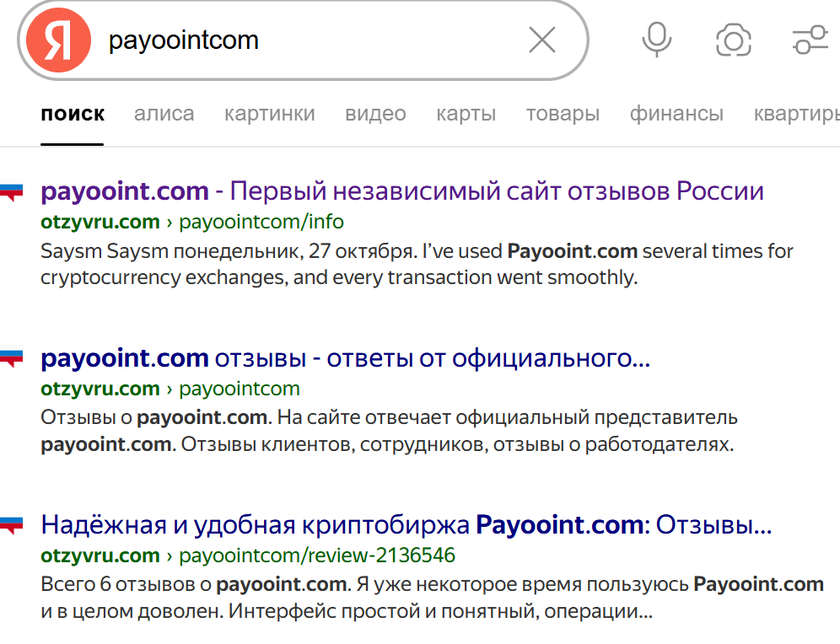Select the алиса tab
840x644 pixels.
(164, 114)
